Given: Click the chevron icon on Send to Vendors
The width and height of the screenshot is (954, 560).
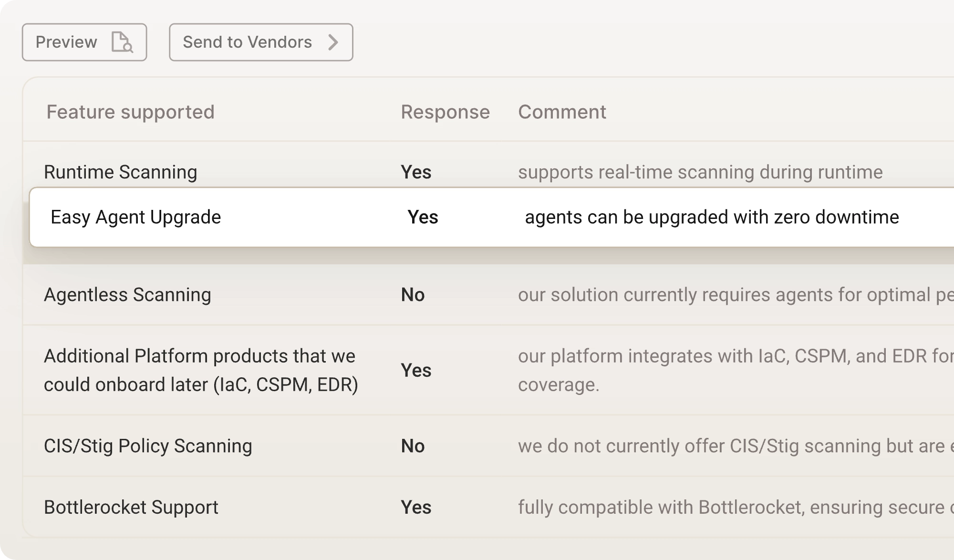Looking at the screenshot, I should tap(334, 42).
